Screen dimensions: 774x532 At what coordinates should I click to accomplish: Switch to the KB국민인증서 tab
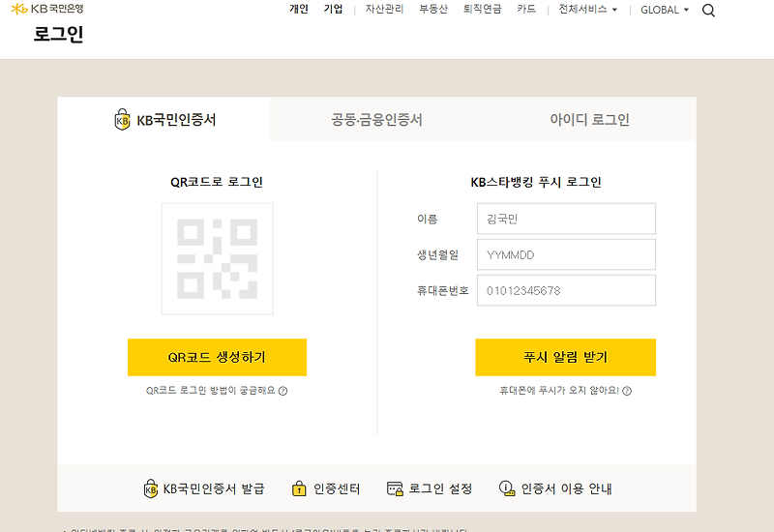(164, 119)
